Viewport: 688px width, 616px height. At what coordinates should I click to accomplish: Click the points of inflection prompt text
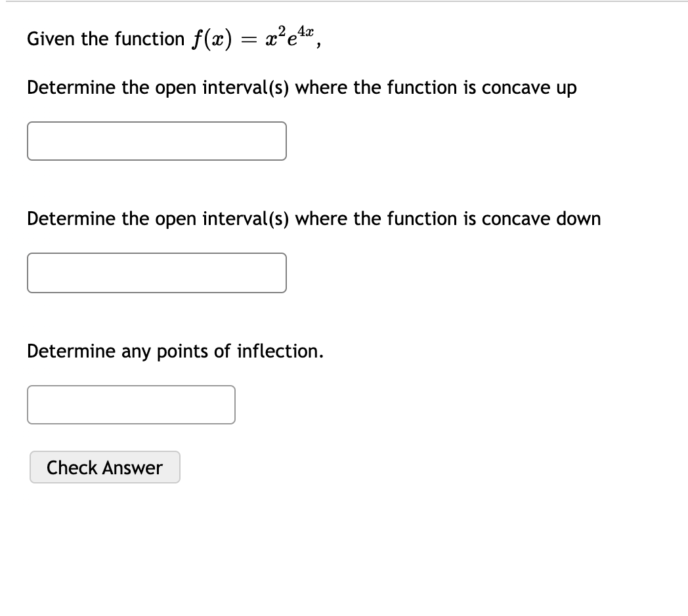click(x=174, y=351)
